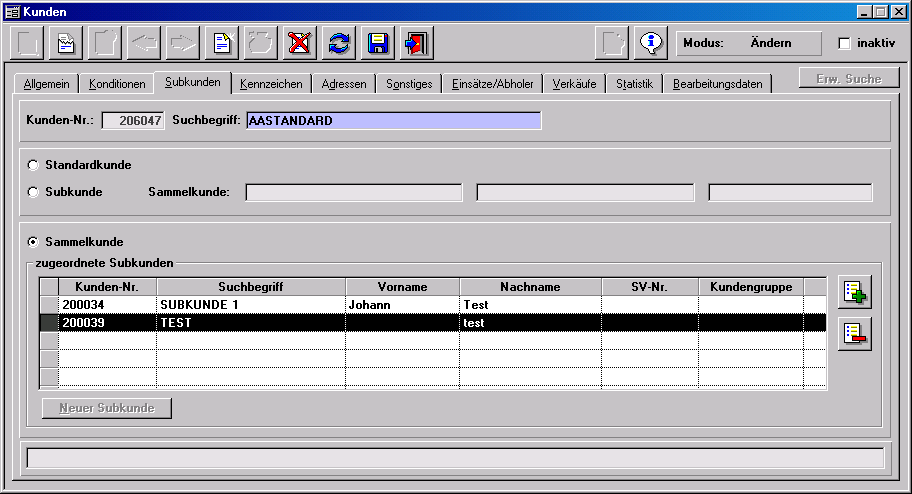Click the delete record red X icon
The width and height of the screenshot is (912, 494).
tap(299, 44)
